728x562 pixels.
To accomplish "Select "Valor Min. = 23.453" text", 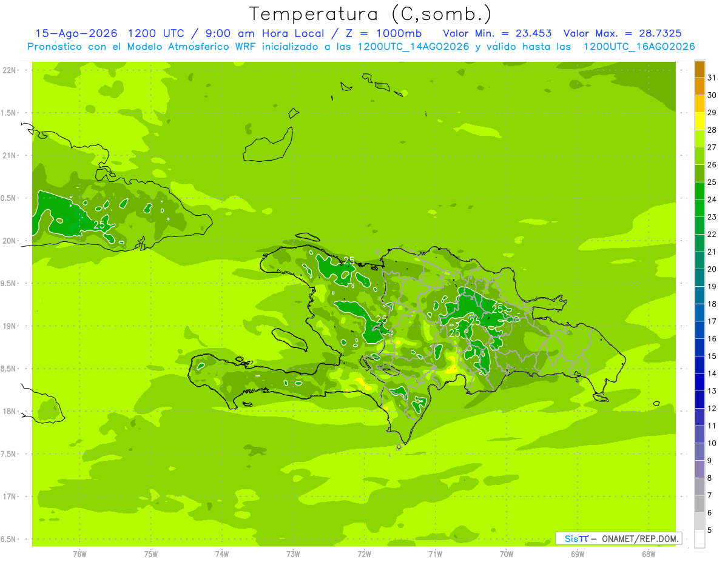I will click(x=497, y=33).
